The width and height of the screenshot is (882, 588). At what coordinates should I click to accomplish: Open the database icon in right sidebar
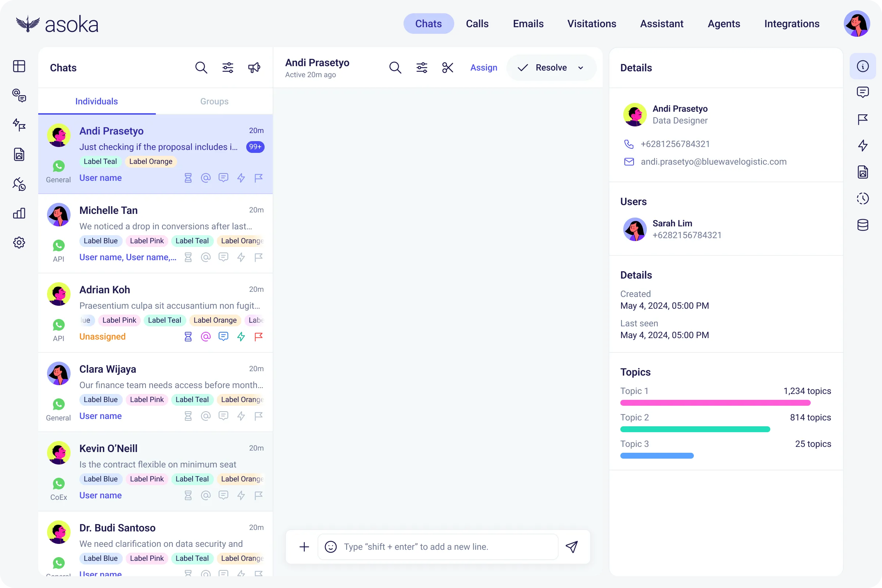tap(863, 225)
